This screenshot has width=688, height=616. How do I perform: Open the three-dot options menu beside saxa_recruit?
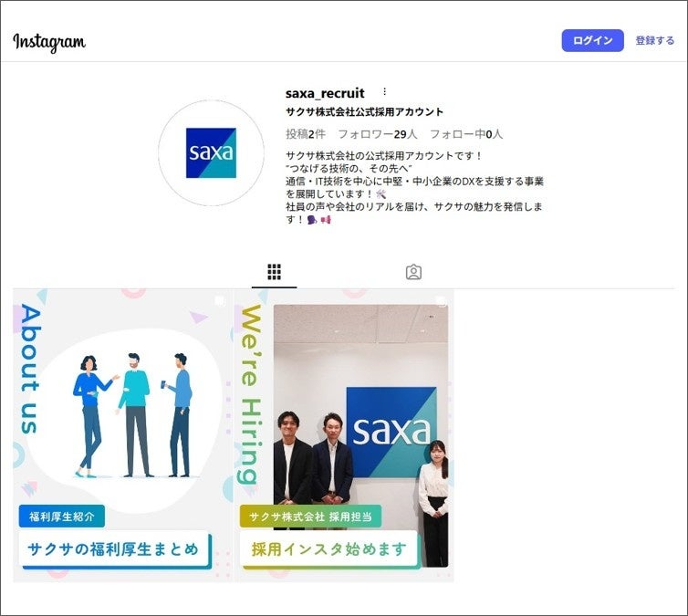point(385,91)
